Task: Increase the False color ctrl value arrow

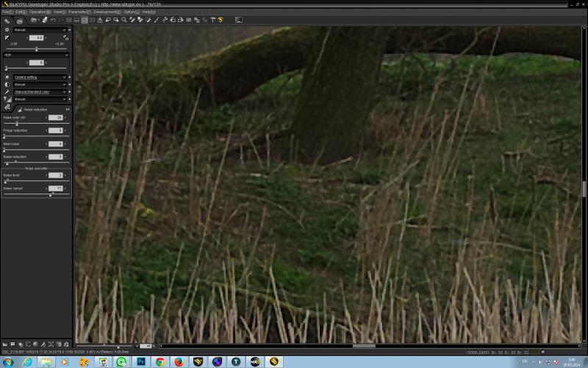Action: tap(65, 118)
